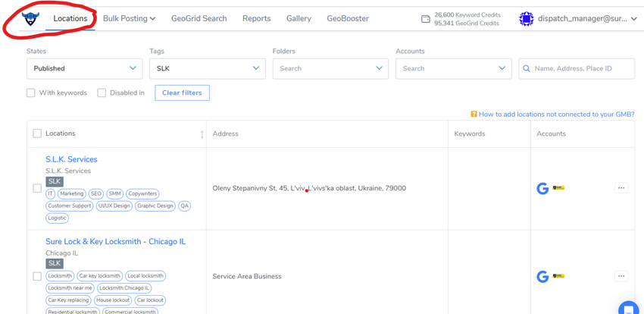Open more options for Chicago IL row
The height and width of the screenshot is (314, 644).
point(621,276)
